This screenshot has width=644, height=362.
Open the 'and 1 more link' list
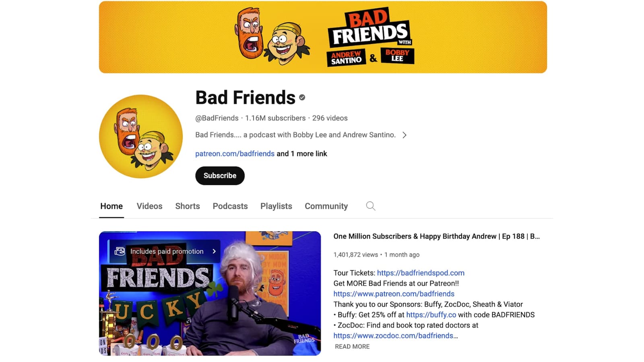tap(302, 154)
